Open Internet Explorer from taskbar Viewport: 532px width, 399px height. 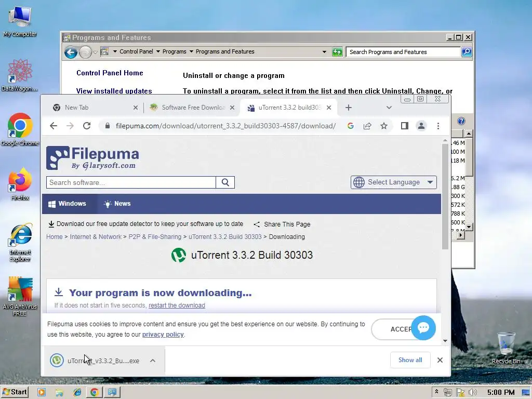(x=77, y=392)
